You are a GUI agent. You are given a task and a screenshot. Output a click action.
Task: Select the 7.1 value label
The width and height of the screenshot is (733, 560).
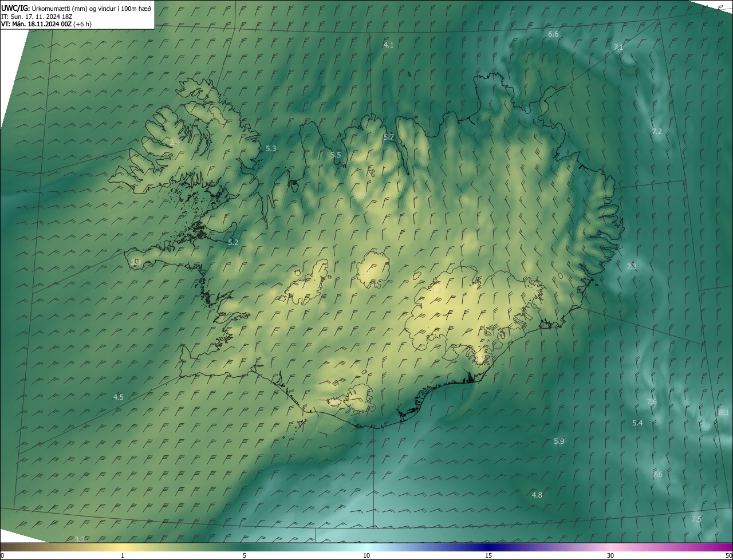coord(618,47)
